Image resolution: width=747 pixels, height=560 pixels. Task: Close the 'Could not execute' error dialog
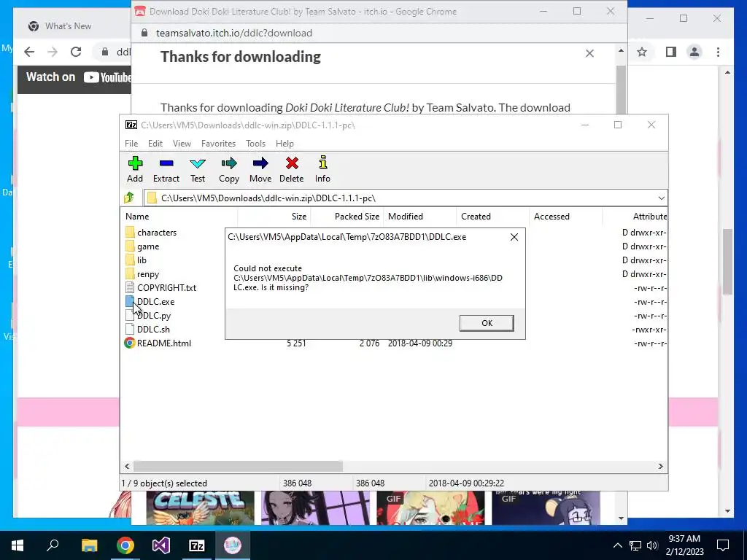[514, 237]
